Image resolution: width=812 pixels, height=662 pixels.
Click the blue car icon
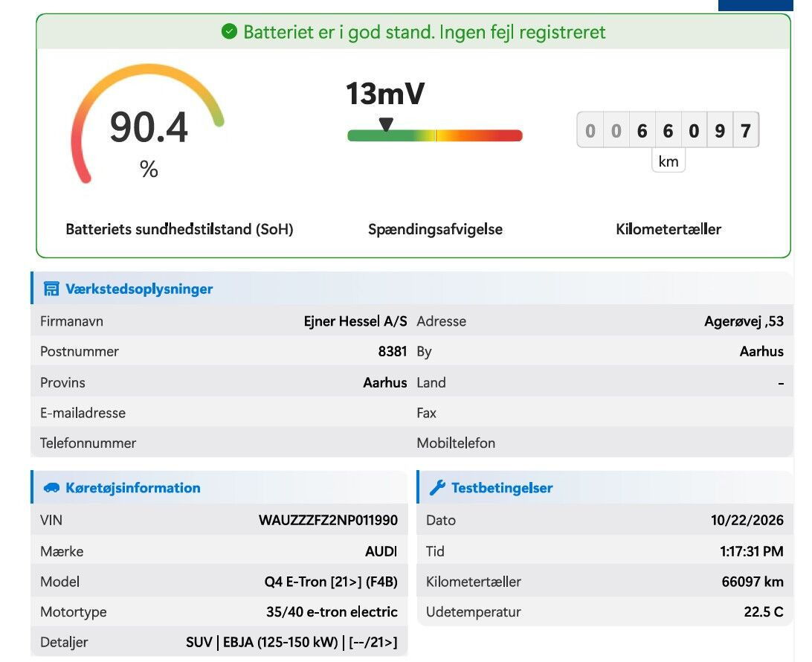51,487
